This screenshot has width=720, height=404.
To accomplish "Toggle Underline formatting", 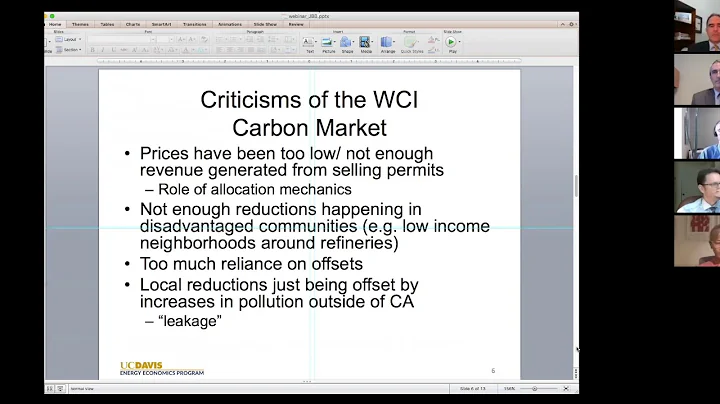I will tap(113, 50).
